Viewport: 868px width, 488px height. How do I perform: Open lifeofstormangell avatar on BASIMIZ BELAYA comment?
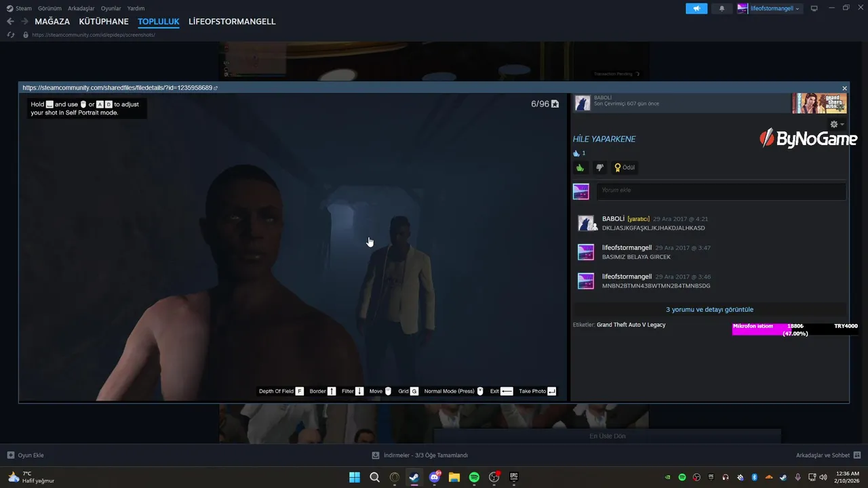tap(586, 252)
